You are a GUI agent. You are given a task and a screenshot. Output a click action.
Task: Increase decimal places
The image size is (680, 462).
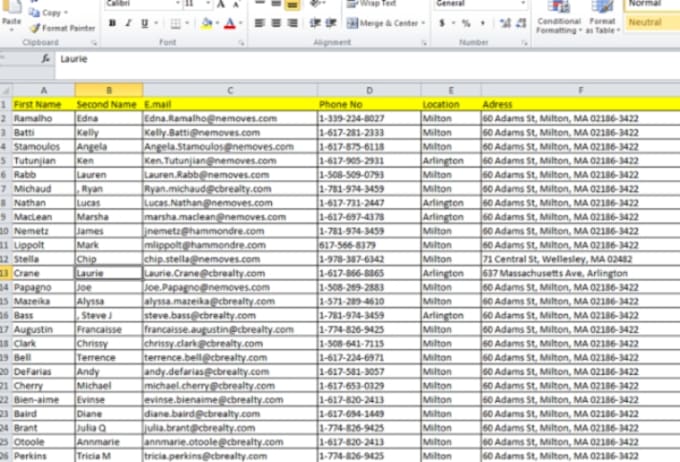(x=505, y=23)
